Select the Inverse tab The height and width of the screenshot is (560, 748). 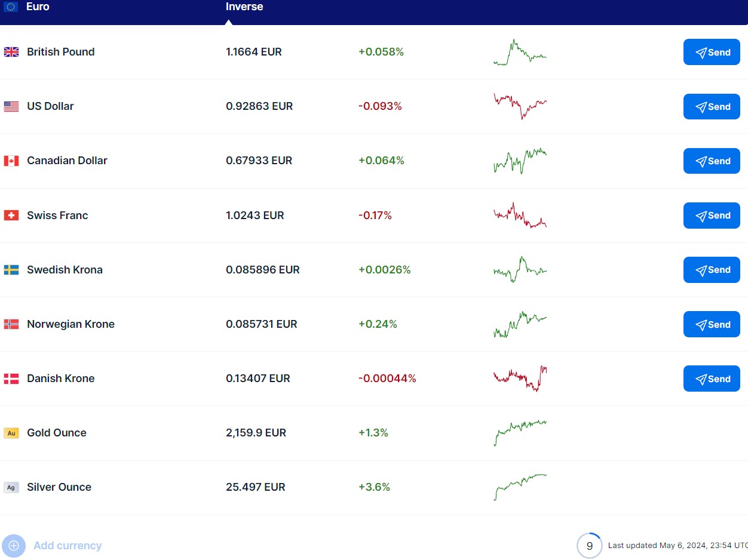click(244, 7)
